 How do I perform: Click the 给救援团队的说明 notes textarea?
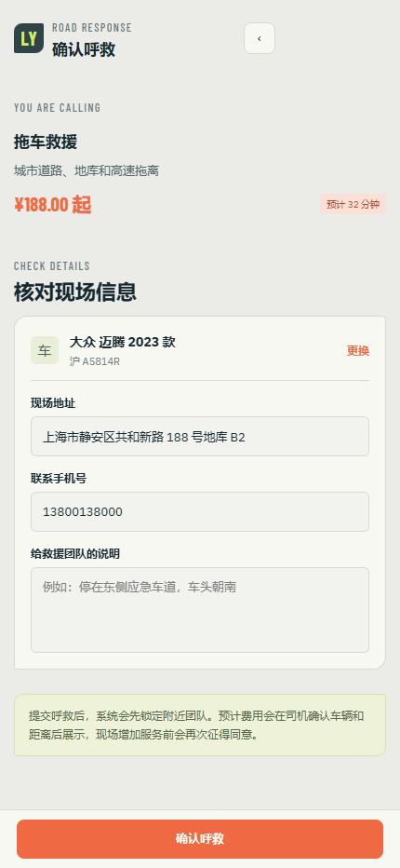pos(200,610)
